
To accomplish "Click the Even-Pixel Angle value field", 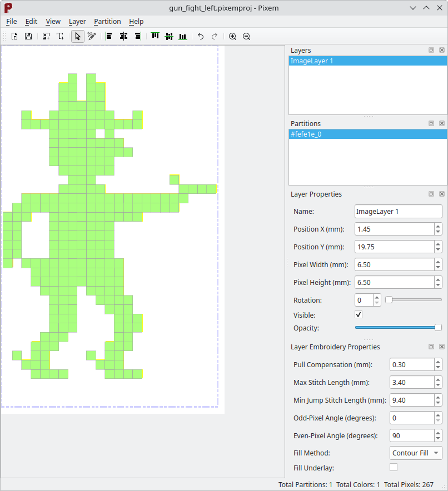I will pyautogui.click(x=412, y=435).
